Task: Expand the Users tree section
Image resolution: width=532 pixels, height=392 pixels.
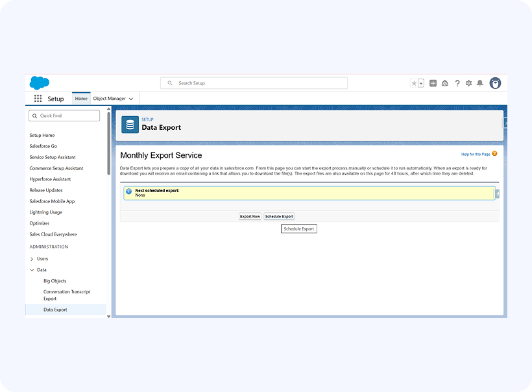Action: [32, 259]
